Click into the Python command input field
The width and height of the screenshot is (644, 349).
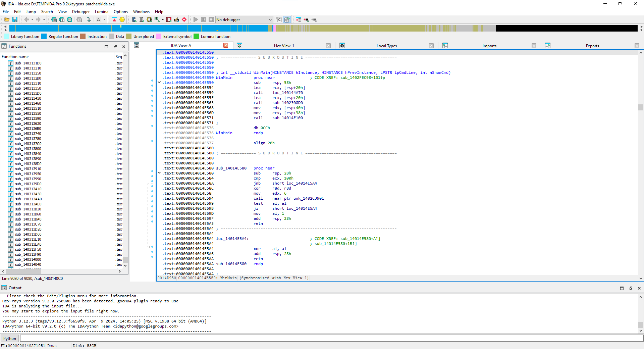click(x=329, y=339)
